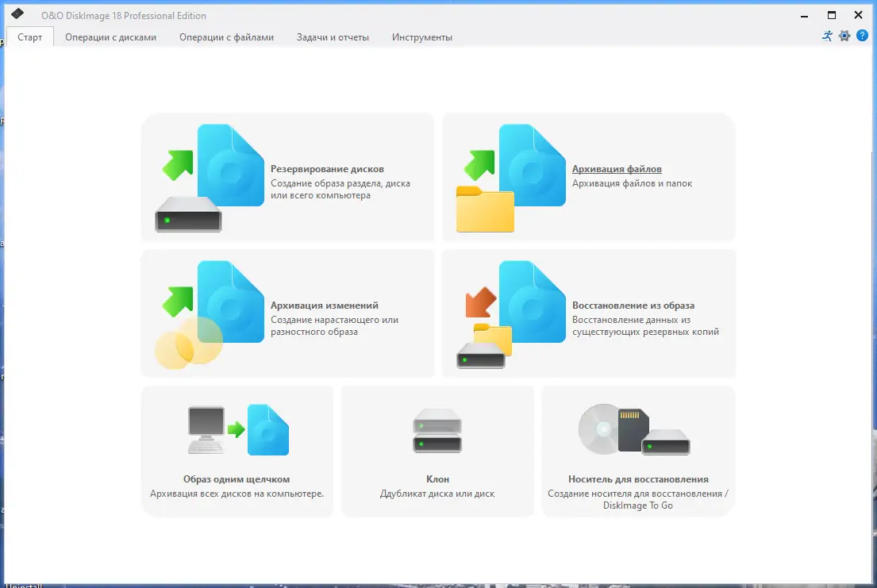Image resolution: width=877 pixels, height=588 pixels.
Task: Click text 'Создание образа раздела, диска или всего компьютера'
Action: [340, 189]
